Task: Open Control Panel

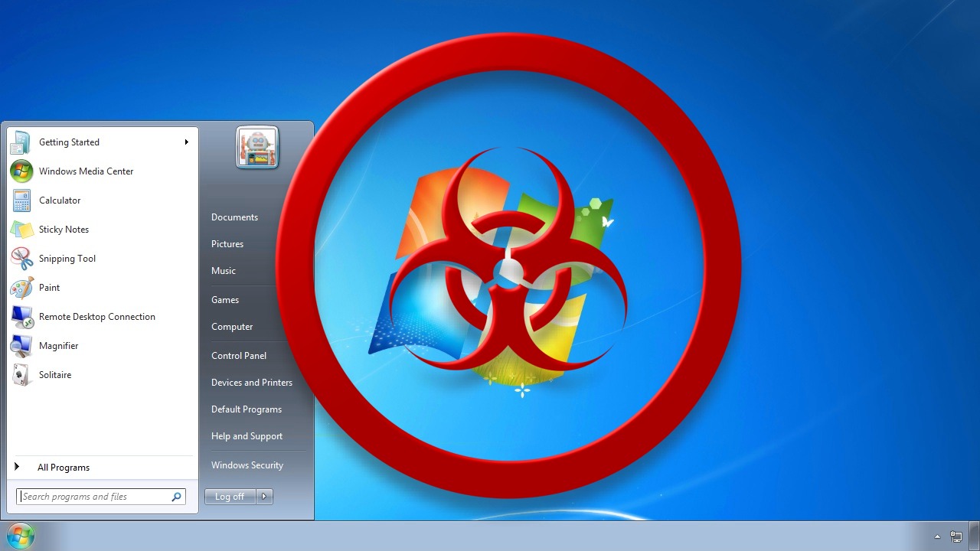Action: (239, 356)
